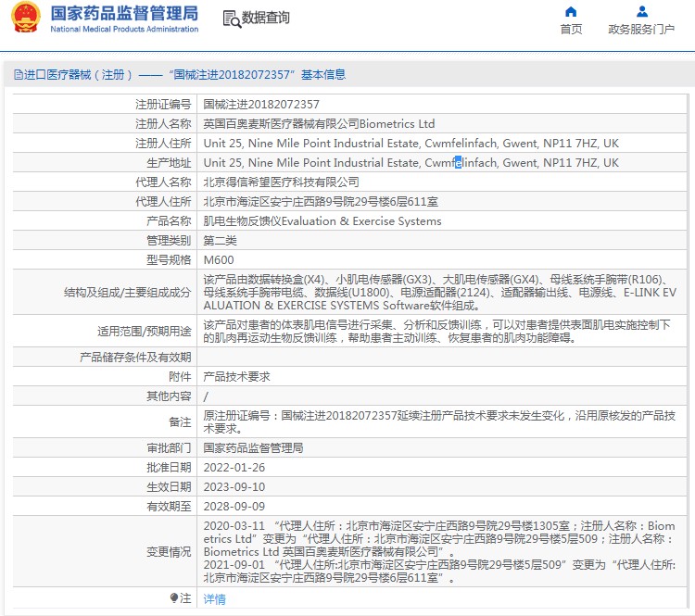
Task: Click the 首页 text link
Action: (571, 30)
